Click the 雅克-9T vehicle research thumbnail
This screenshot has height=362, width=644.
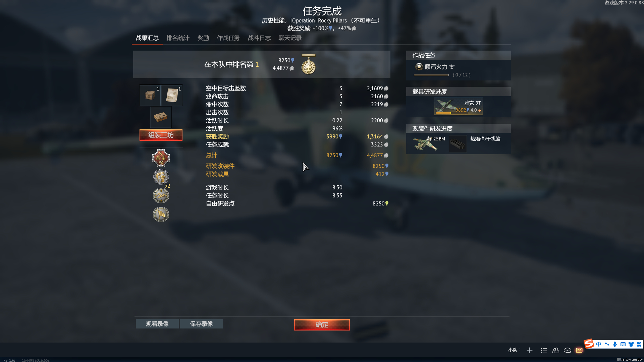(x=459, y=106)
